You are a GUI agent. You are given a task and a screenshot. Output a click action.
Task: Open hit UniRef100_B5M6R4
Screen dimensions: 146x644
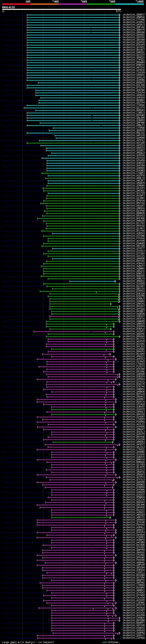pos(133,63)
